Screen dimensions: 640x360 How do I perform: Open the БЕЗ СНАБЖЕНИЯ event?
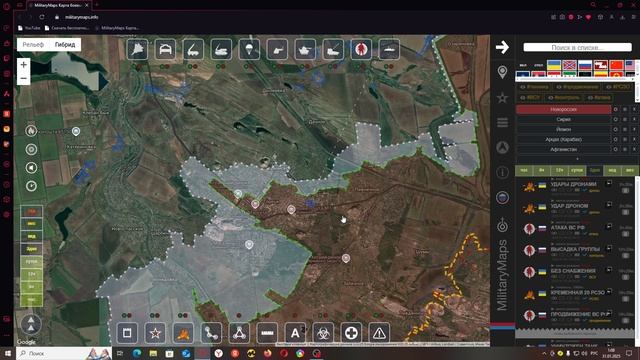coord(573,271)
